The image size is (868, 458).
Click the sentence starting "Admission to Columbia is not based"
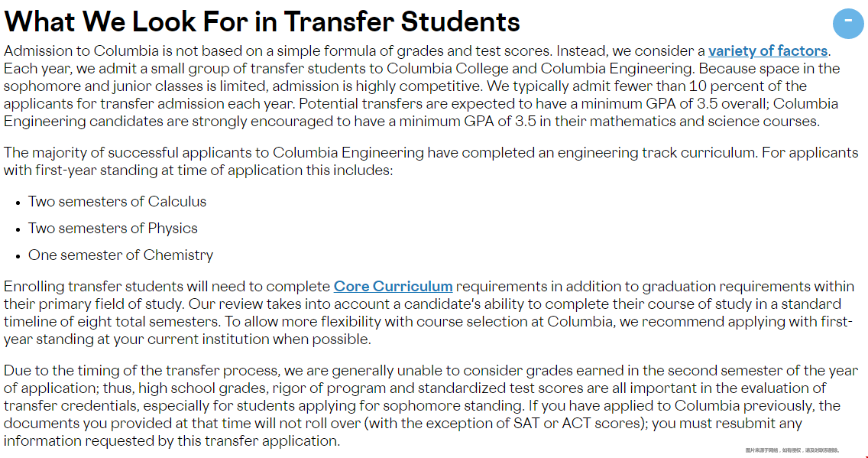tap(278, 51)
